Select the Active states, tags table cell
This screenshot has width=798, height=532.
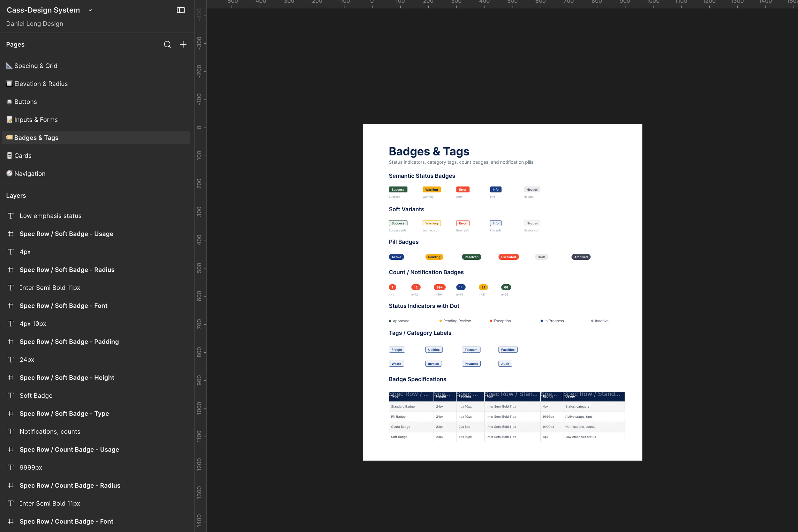point(594,417)
